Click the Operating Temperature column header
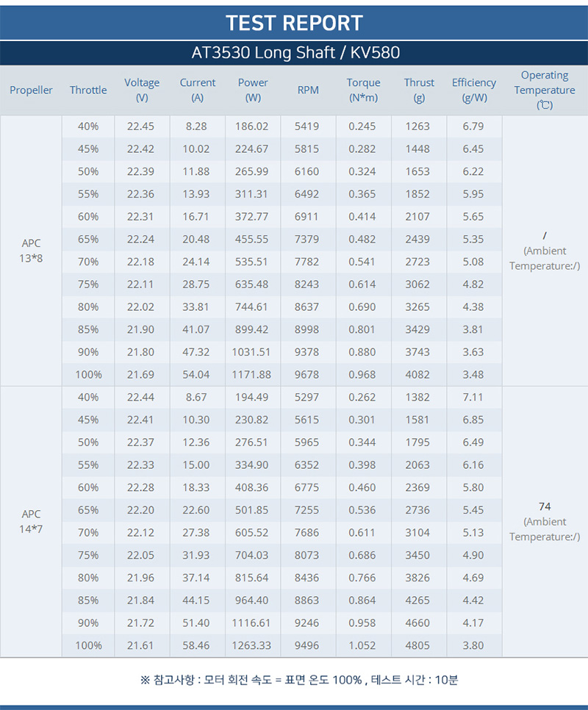This screenshot has height=710, width=588. click(545, 90)
